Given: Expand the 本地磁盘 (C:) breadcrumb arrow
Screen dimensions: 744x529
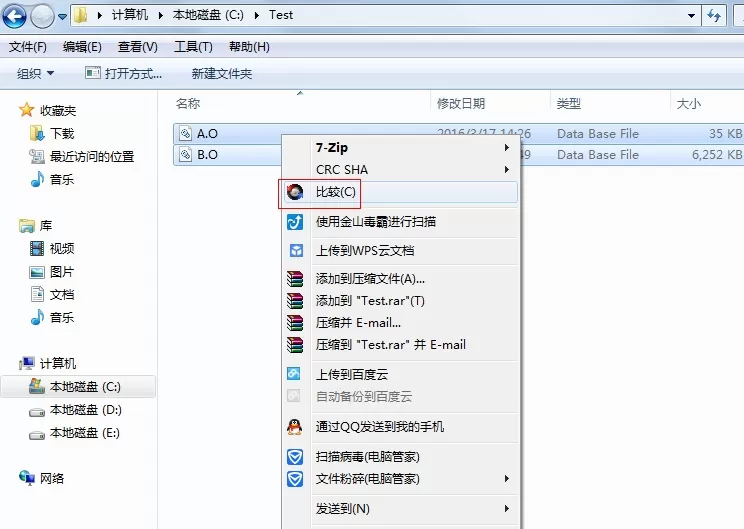Looking at the screenshot, I should pos(257,16).
